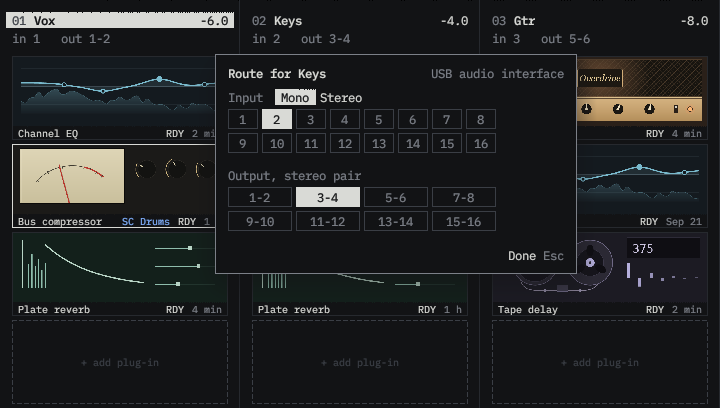This screenshot has width=720, height=408.
Task: Set output stereo pair 7-8
Action: pos(463,197)
